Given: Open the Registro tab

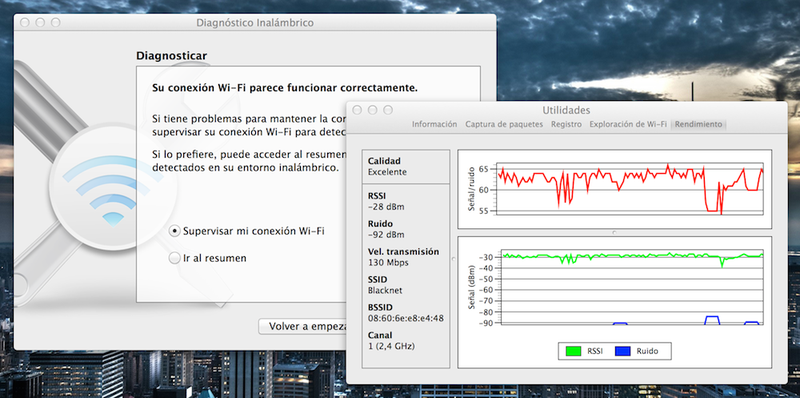Looking at the screenshot, I should pyautogui.click(x=566, y=124).
